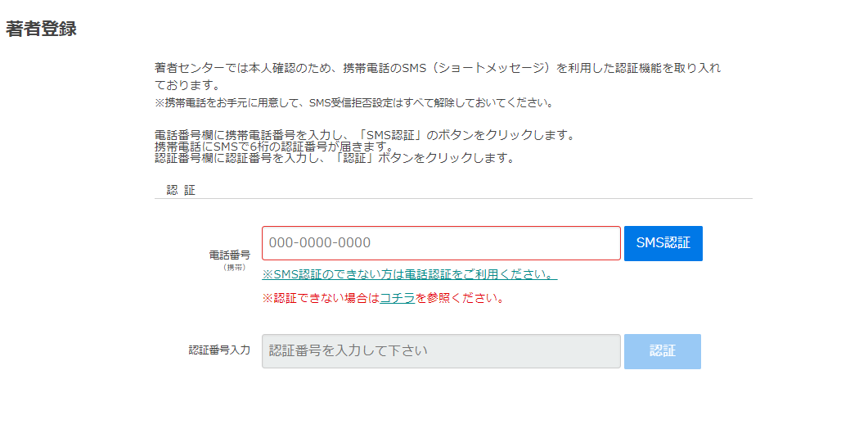Click the 認証番号入力 field label
This screenshot has width=868, height=438.
[219, 350]
